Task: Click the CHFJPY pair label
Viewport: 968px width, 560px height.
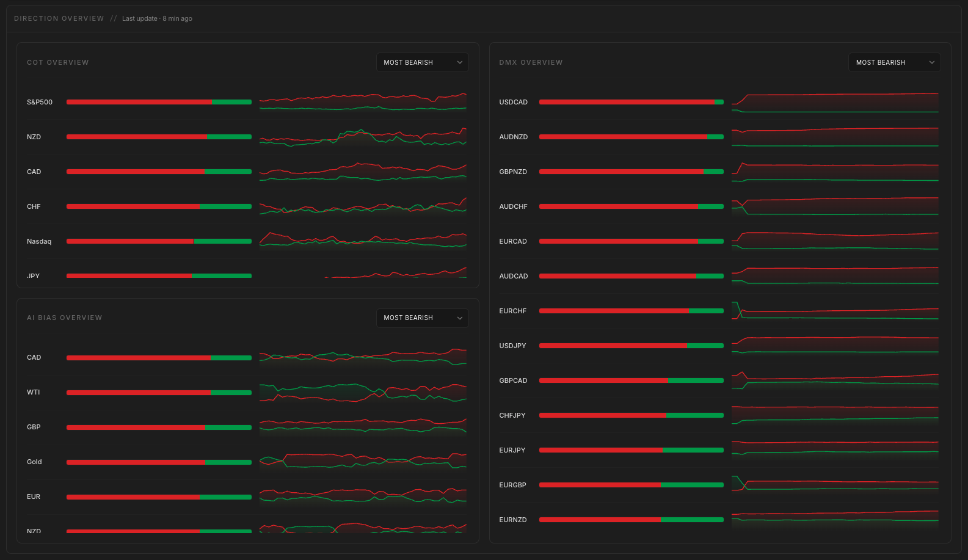Action: [x=512, y=415]
